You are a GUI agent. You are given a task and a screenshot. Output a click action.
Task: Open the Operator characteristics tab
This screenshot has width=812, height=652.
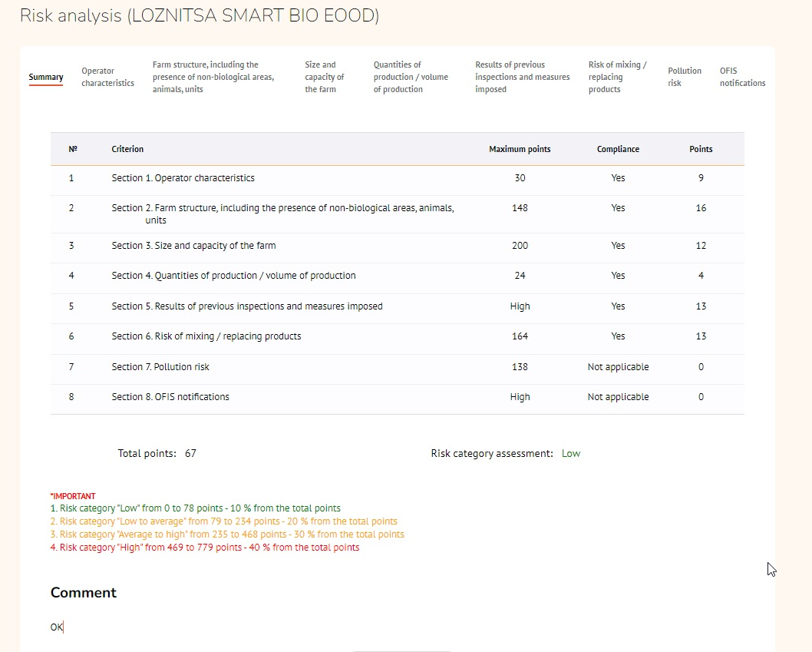click(107, 77)
